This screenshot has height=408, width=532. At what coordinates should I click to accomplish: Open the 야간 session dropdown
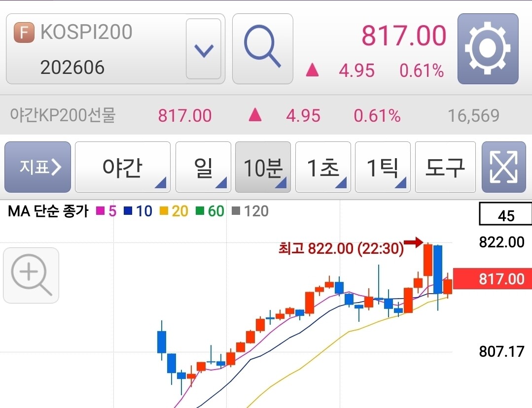click(x=122, y=167)
